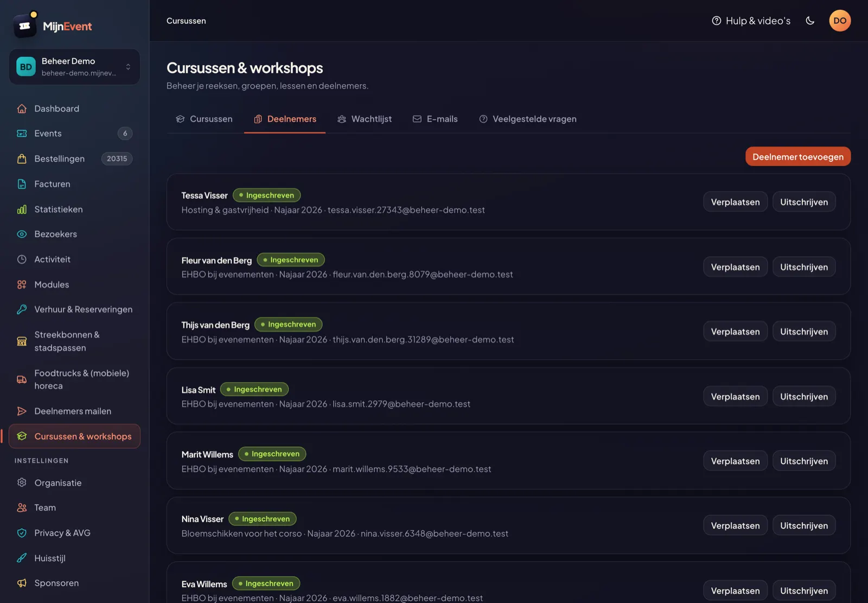Click the Events ticket icon

(x=22, y=134)
